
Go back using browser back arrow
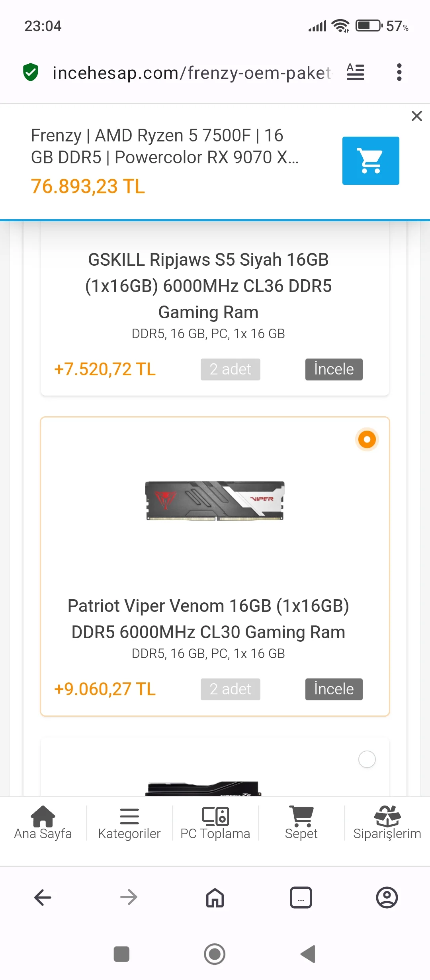click(x=43, y=898)
